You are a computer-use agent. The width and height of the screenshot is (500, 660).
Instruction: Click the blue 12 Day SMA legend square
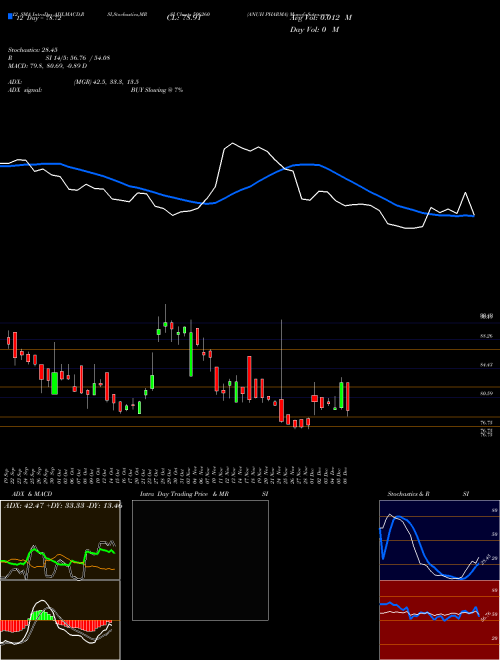click(10, 17)
